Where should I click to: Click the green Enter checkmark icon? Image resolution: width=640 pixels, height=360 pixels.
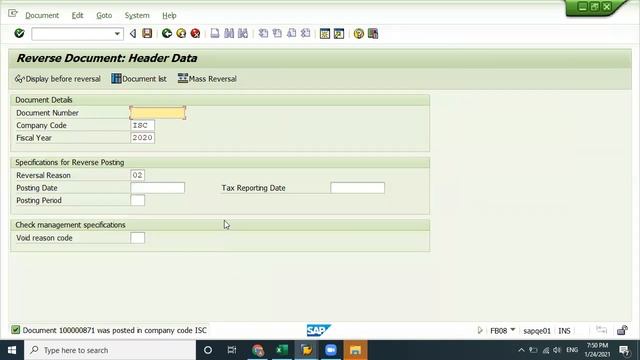pyautogui.click(x=19, y=33)
